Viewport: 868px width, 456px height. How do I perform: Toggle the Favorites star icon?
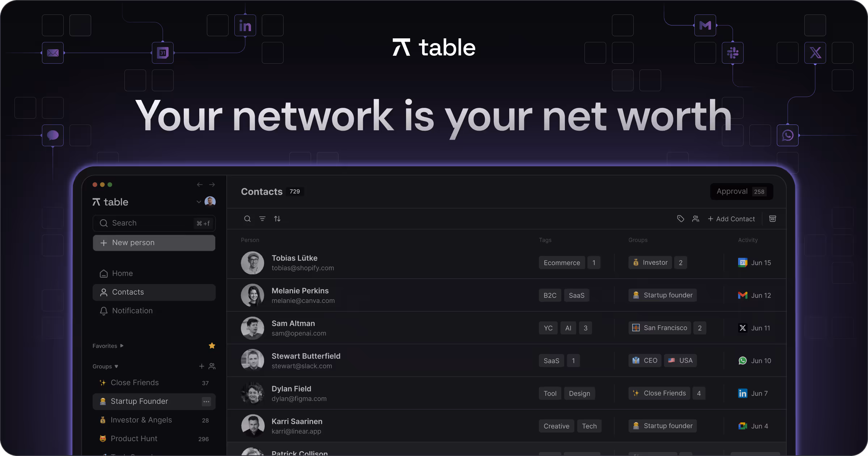coord(212,346)
